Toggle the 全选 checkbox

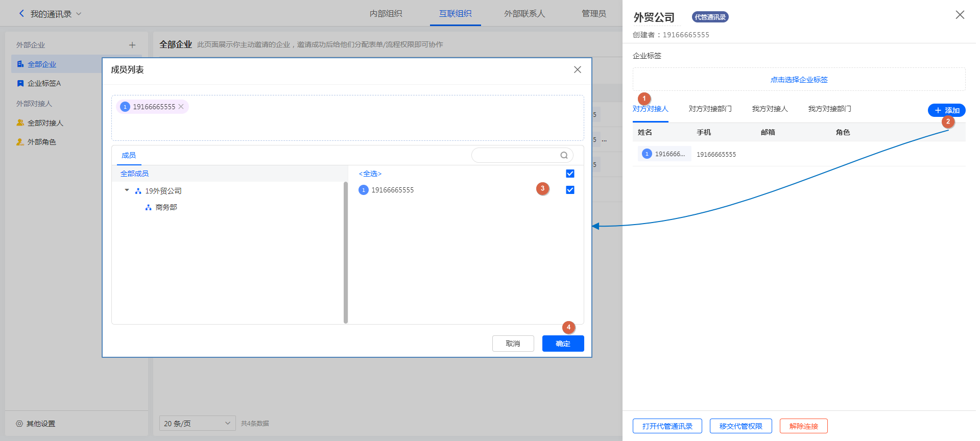tap(570, 174)
